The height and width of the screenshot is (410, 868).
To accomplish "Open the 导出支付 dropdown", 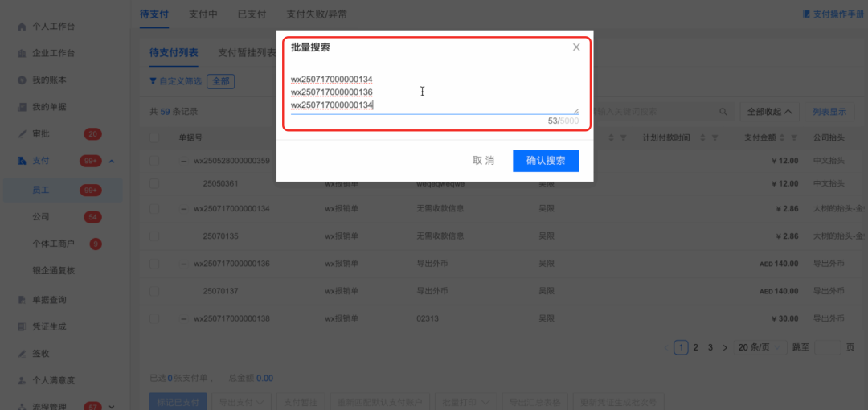I will click(x=241, y=402).
